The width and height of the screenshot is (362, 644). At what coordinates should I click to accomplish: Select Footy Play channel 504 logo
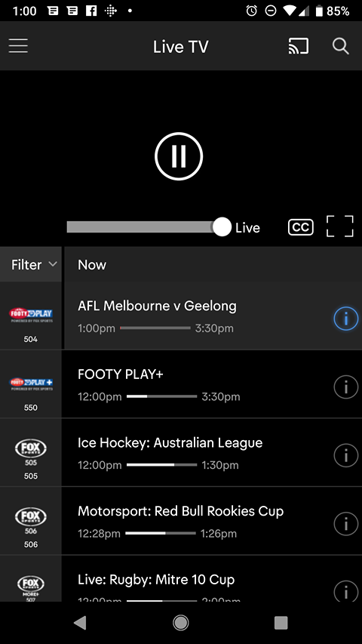click(x=31, y=316)
